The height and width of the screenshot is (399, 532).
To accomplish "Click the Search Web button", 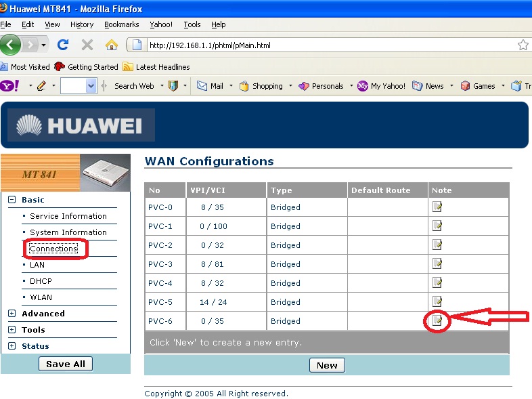I will click(x=134, y=86).
